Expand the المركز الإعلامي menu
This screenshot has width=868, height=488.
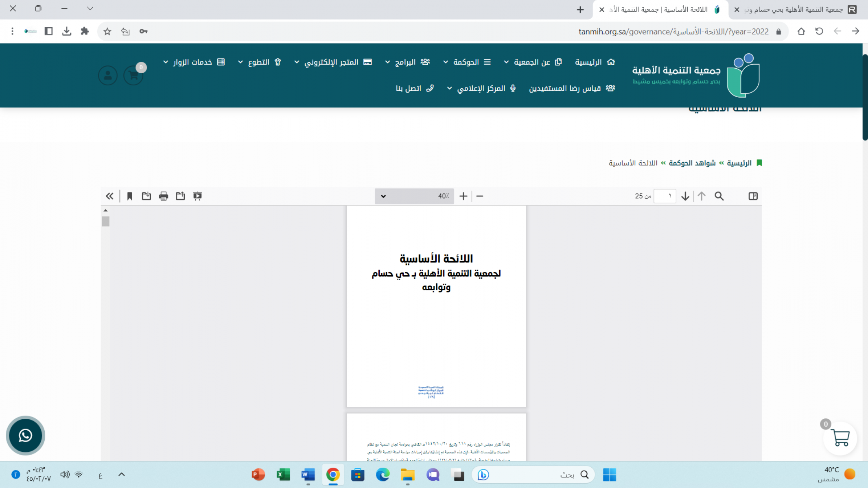coord(481,88)
